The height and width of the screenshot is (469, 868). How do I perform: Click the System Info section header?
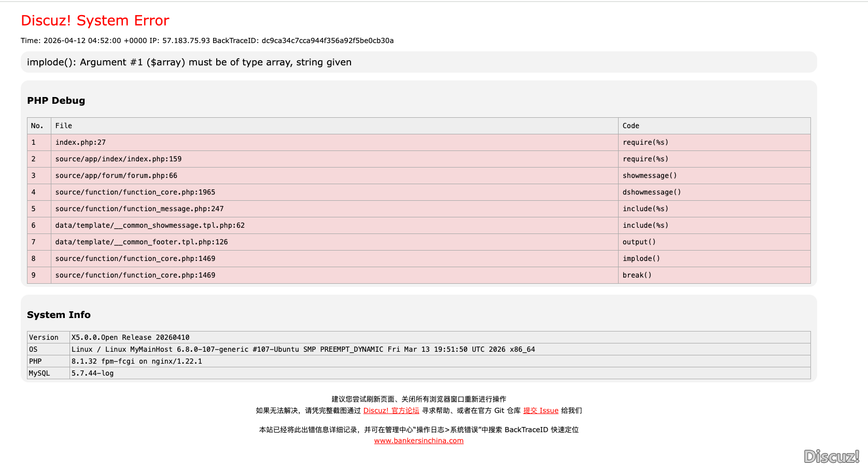59,314
